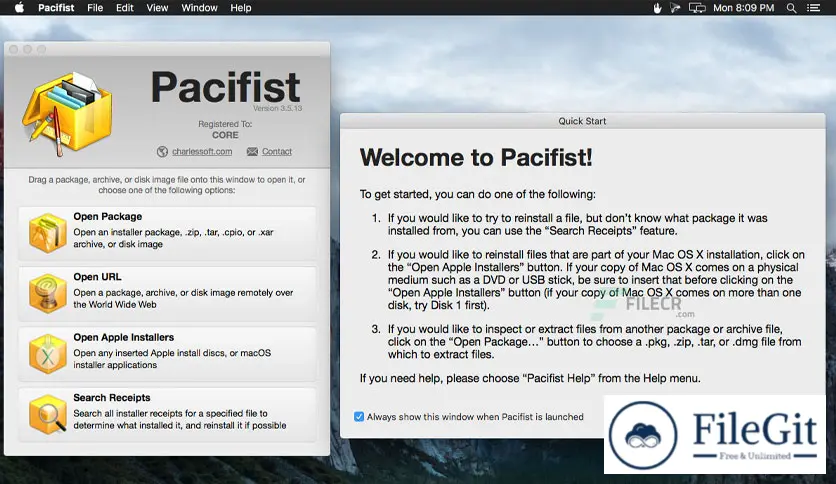The height and width of the screenshot is (484, 836).
Task: Click the Open Apple Installers icon
Action: [47, 354]
